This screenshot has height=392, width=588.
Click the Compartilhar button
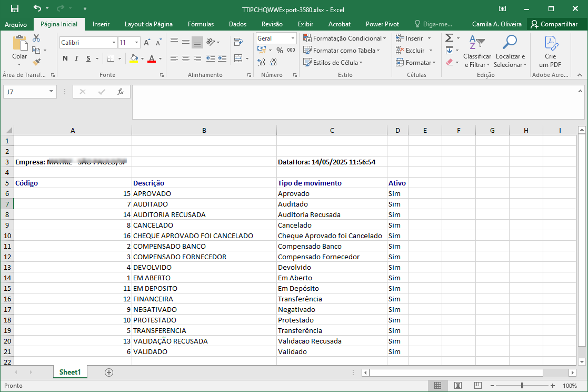(x=554, y=24)
